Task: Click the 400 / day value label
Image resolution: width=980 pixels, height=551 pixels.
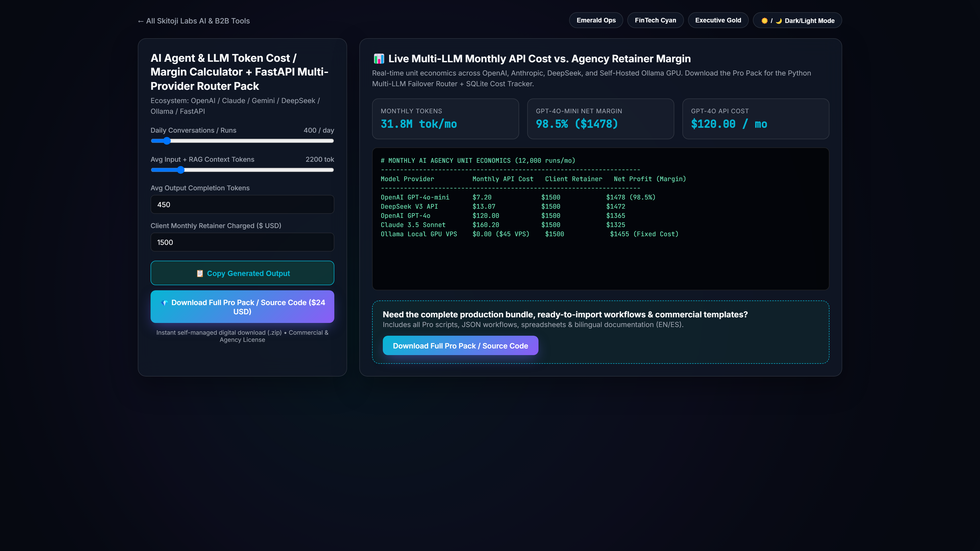Action: [319, 130]
